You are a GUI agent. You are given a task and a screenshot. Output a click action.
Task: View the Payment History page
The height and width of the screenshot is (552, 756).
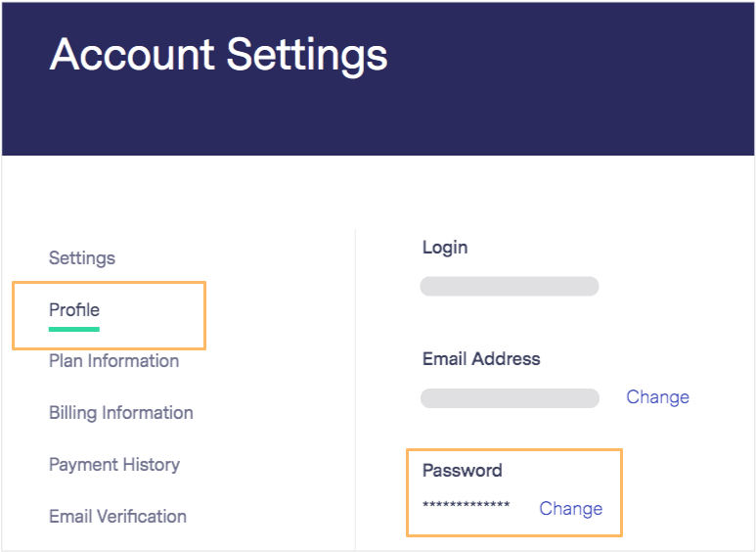click(114, 465)
